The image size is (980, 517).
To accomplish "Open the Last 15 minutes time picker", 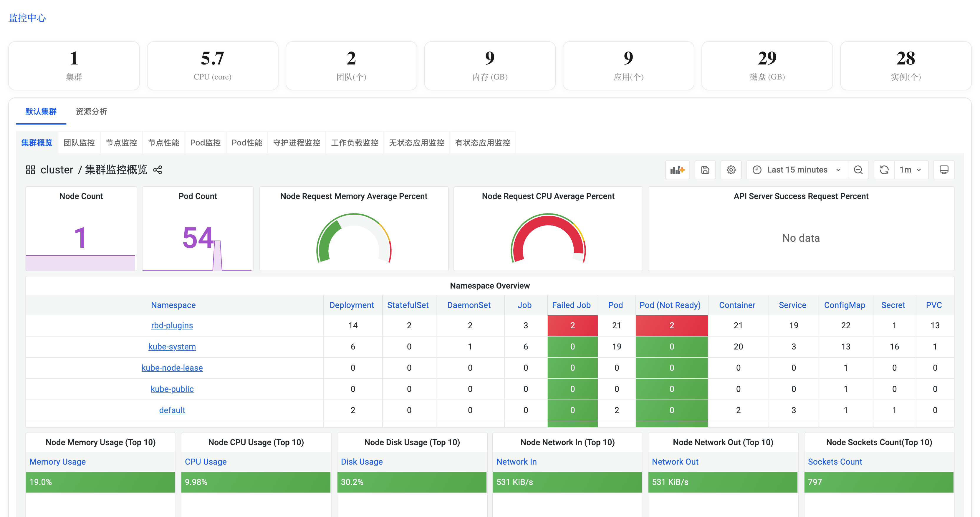I will (x=797, y=170).
